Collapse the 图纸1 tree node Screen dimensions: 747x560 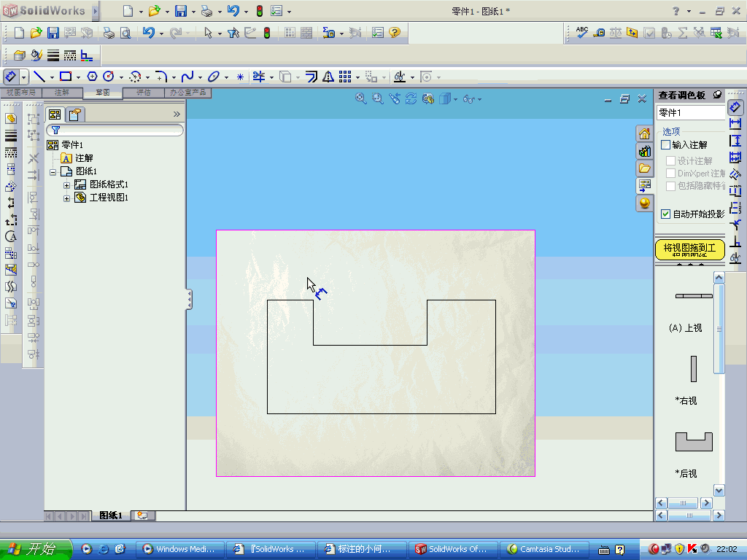pyautogui.click(x=53, y=172)
